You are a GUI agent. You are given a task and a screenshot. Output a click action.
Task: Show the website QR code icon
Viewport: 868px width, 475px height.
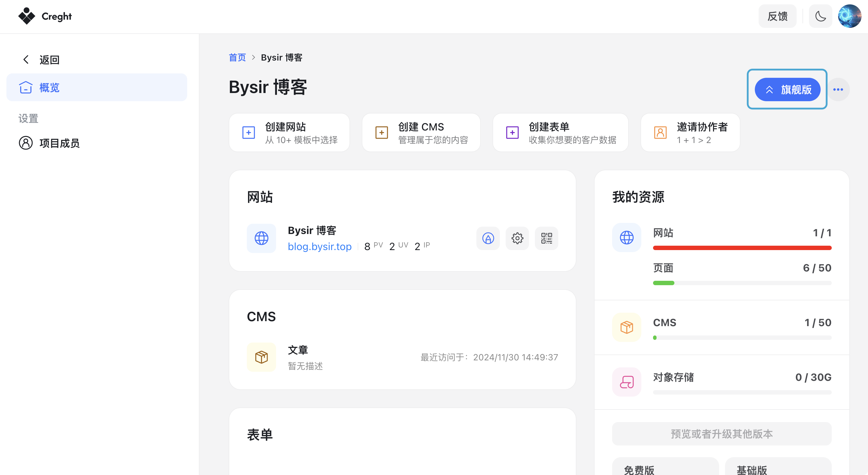click(547, 238)
